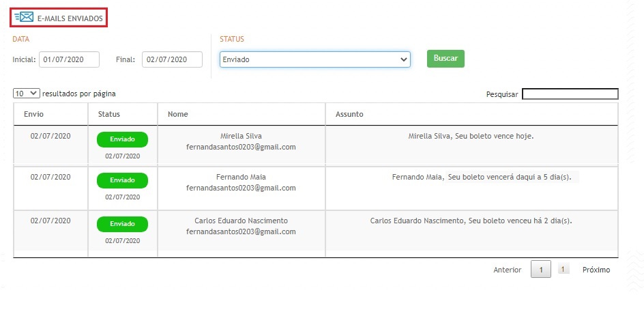Image resolution: width=644 pixels, height=310 pixels.
Task: Click the Pesquisar search box
Action: pos(570,94)
